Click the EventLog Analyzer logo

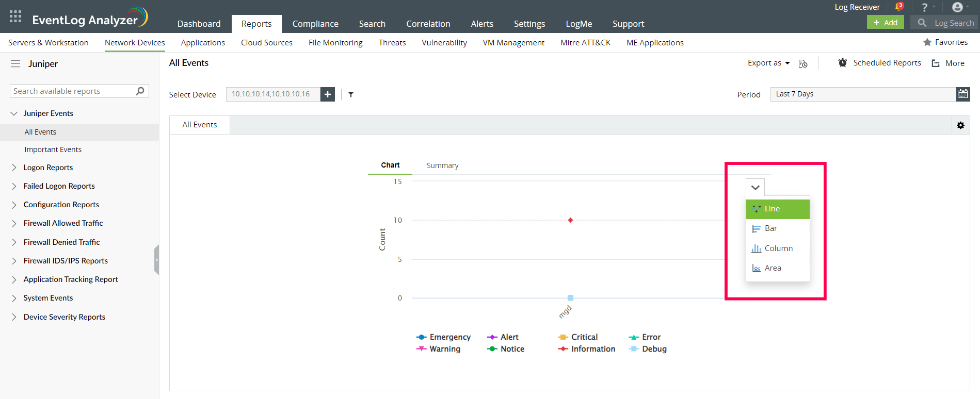pos(90,18)
